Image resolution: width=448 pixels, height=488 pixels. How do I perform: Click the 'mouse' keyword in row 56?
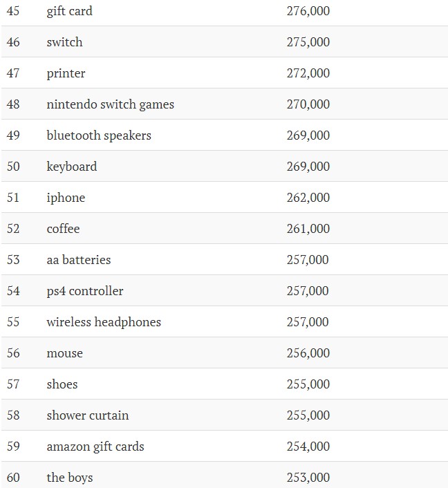65,353
